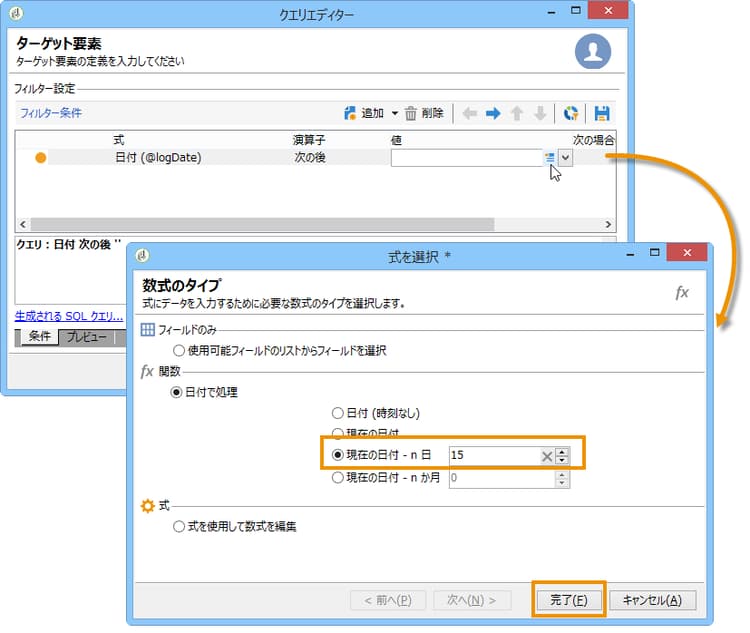The width and height of the screenshot is (750, 633).
Task: Select the 現在の日付 - n 日 radio button
Action: (x=338, y=455)
